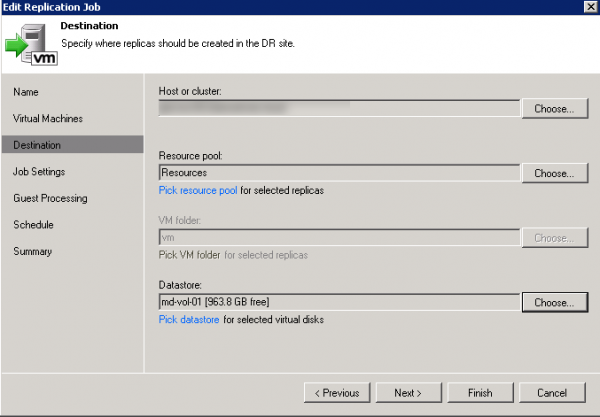Jump to the Schedule step

click(33, 225)
